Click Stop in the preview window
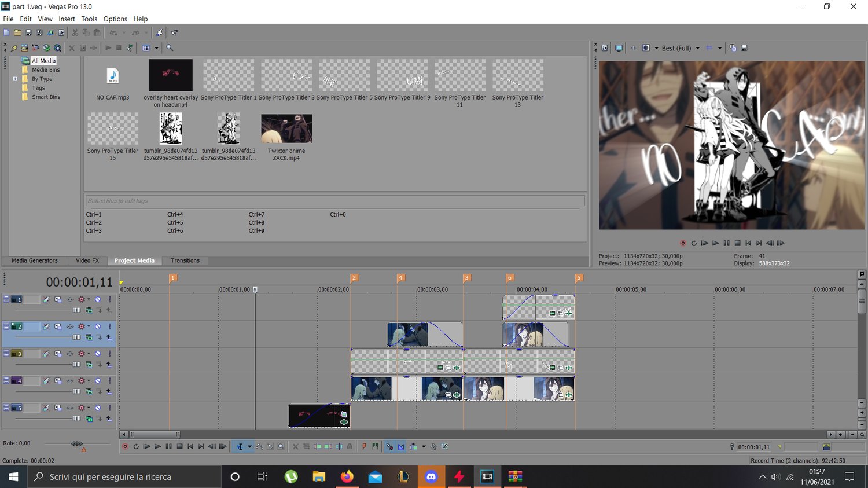 pos(737,243)
